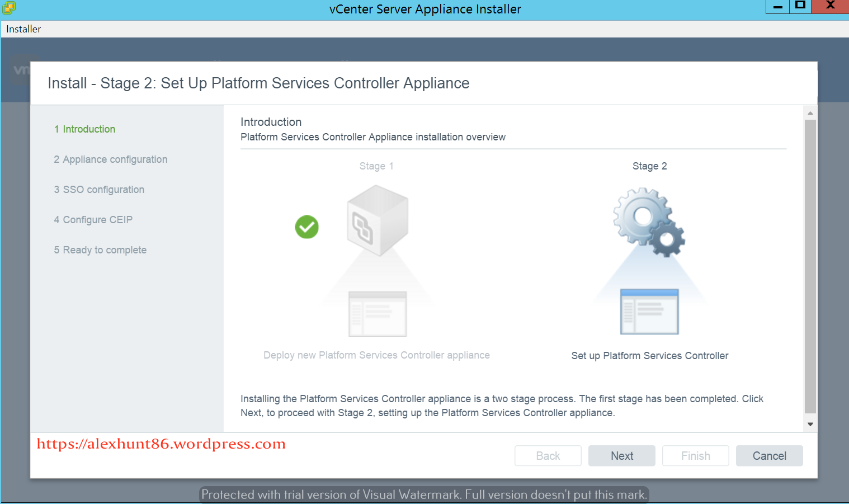849x504 pixels.
Task: Click the disabled Back button
Action: coord(548,456)
